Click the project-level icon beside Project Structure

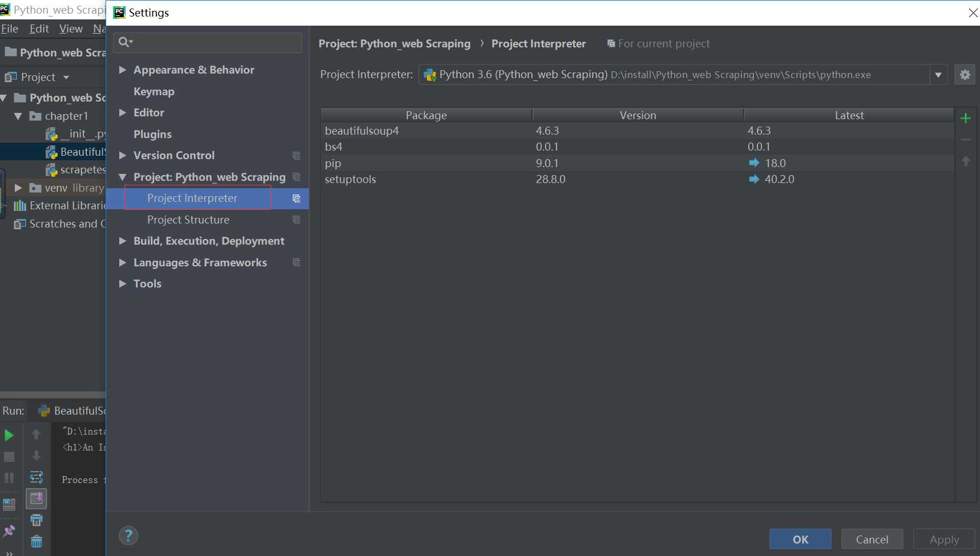click(x=296, y=220)
